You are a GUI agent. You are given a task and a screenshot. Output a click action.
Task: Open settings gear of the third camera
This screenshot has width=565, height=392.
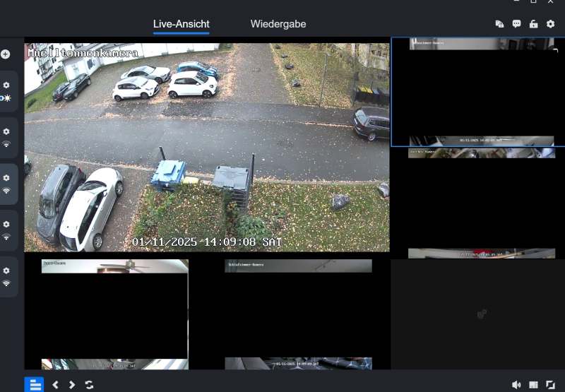[6, 178]
